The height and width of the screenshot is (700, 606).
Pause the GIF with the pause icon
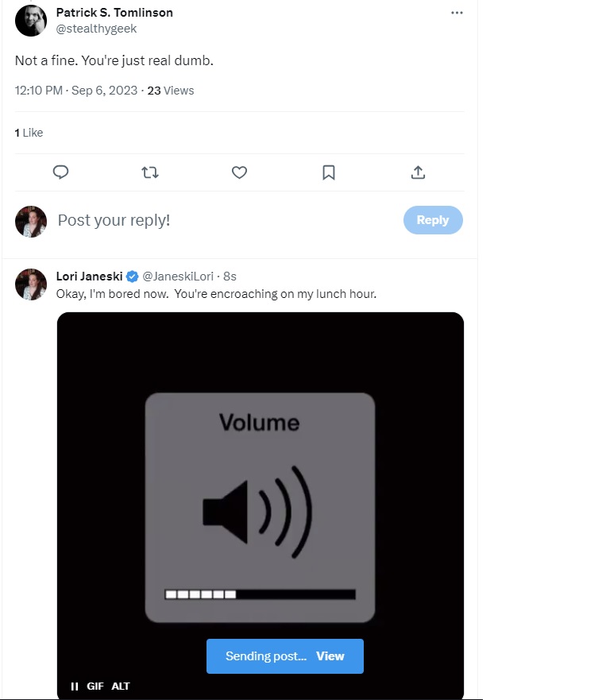coord(74,686)
